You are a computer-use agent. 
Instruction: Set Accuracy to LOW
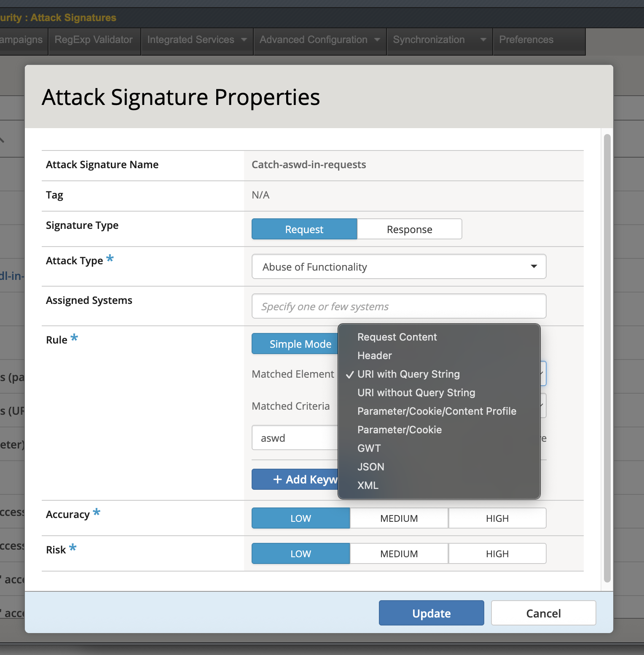301,518
